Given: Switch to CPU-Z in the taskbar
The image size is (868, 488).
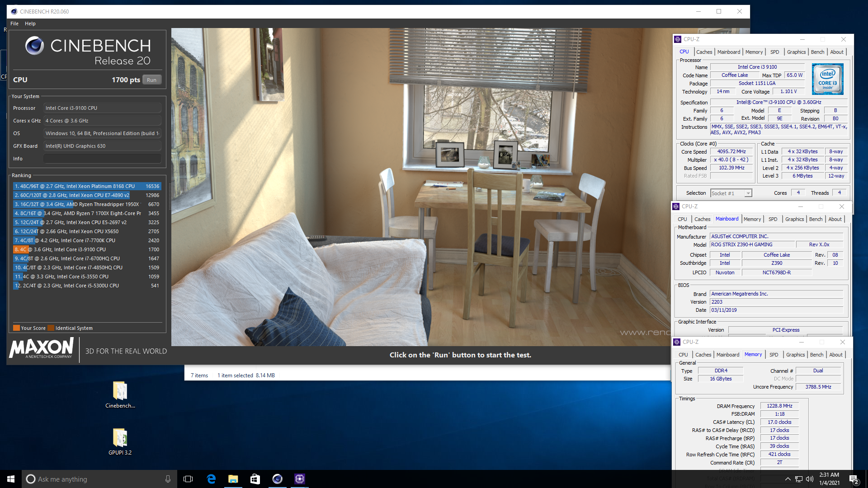Looking at the screenshot, I should click(x=300, y=479).
